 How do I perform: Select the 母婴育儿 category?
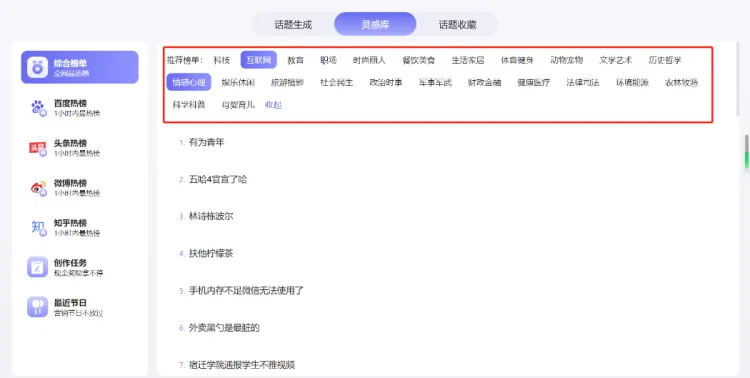238,105
